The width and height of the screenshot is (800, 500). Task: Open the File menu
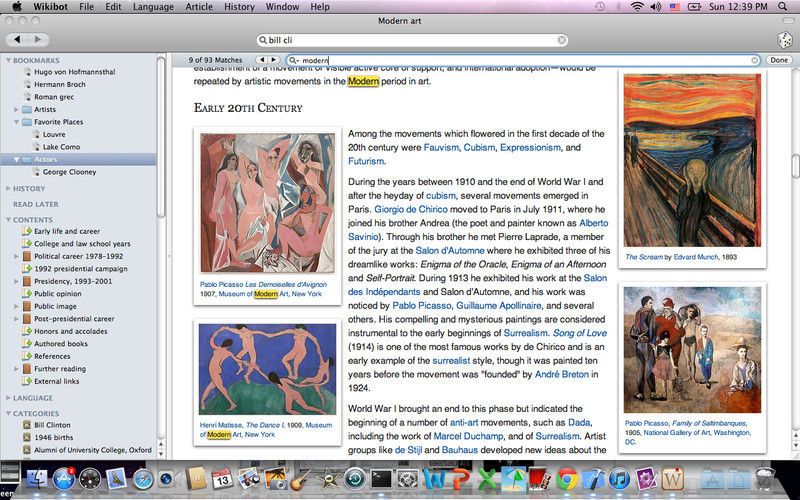[x=86, y=7]
